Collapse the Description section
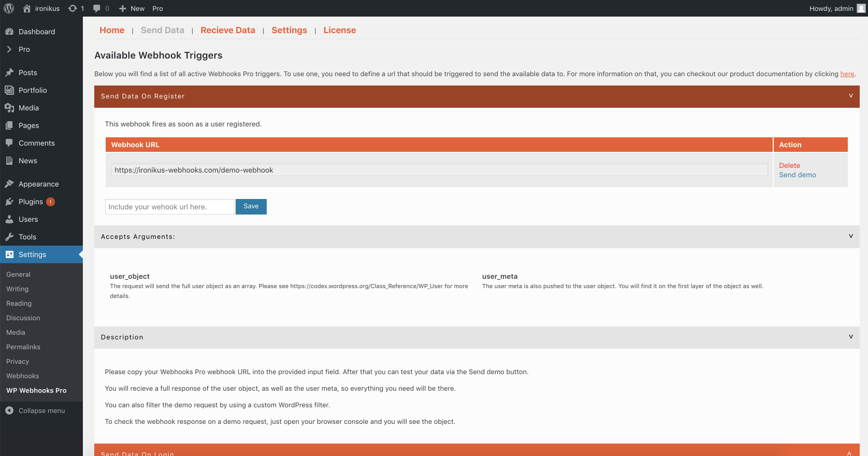This screenshot has width=868, height=456. [851, 337]
